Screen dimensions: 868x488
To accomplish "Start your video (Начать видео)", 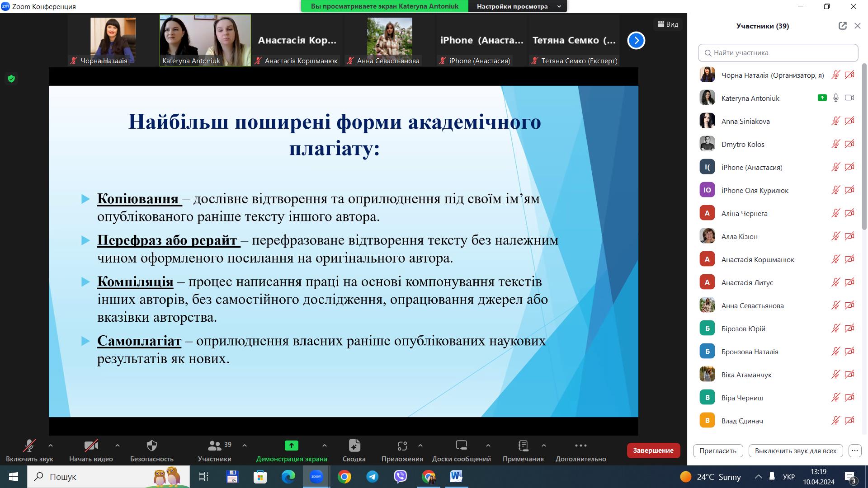I will [91, 446].
